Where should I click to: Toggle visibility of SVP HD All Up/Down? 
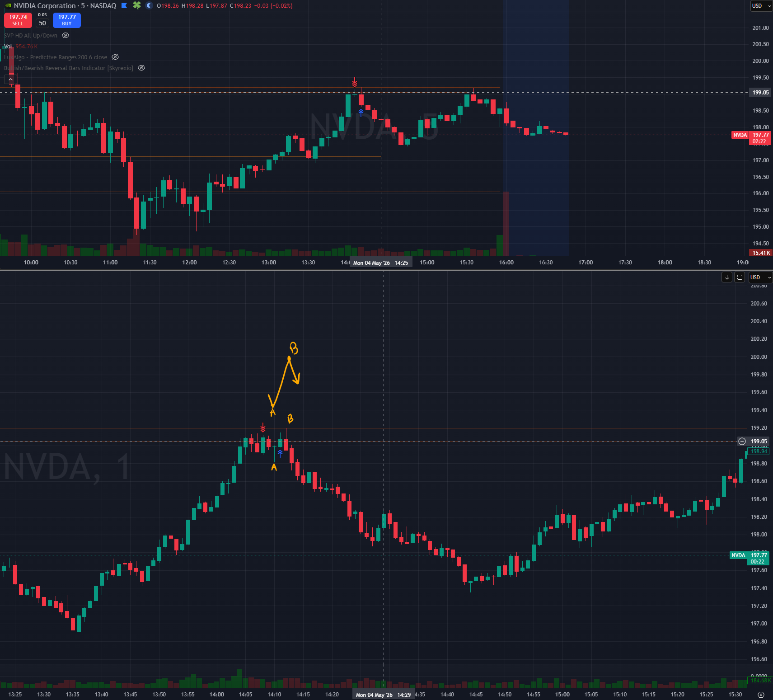pyautogui.click(x=66, y=35)
